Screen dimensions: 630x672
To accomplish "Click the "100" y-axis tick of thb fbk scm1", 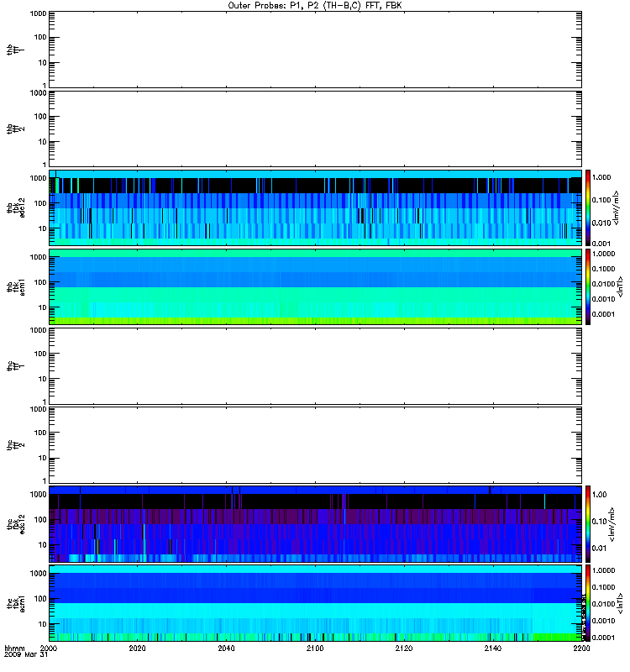I will coord(40,282).
